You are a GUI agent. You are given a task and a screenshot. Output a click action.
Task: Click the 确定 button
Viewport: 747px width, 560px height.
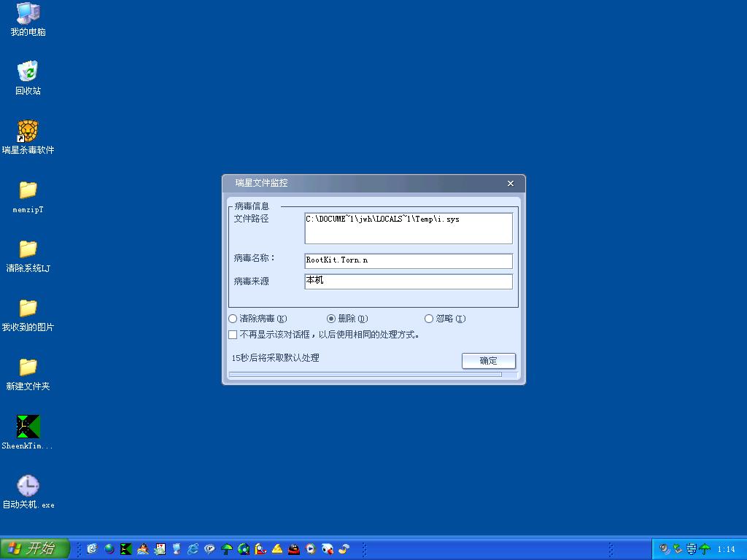(488, 360)
